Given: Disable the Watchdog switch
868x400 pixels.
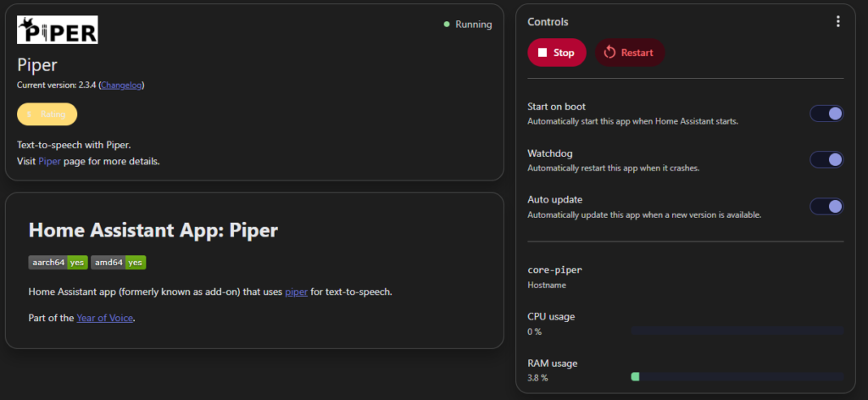Looking at the screenshot, I should click(x=826, y=160).
